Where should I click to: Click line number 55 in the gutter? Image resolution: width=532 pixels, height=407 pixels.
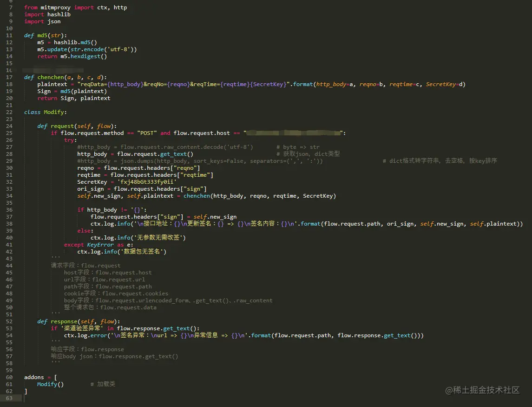coord(9,342)
